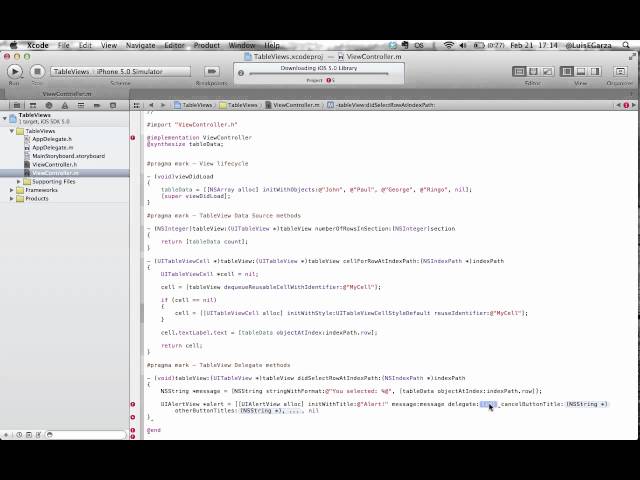Click the Run button in the toolbar
The width and height of the screenshot is (640, 480).
click(x=15, y=72)
